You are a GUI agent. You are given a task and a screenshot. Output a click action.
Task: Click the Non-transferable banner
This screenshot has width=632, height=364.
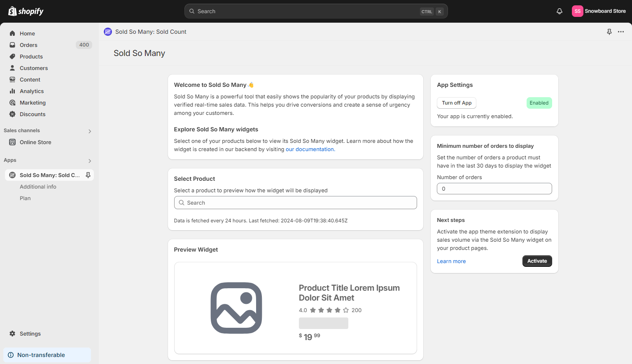(x=47, y=355)
